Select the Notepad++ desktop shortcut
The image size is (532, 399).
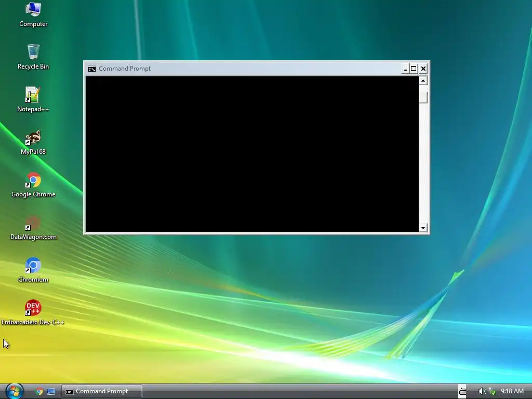(x=33, y=100)
